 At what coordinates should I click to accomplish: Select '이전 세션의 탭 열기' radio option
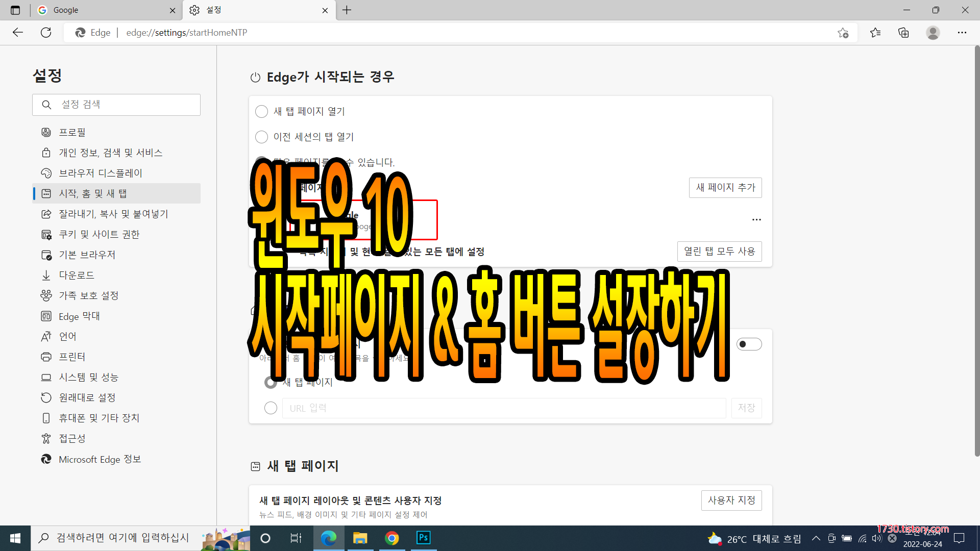click(261, 137)
